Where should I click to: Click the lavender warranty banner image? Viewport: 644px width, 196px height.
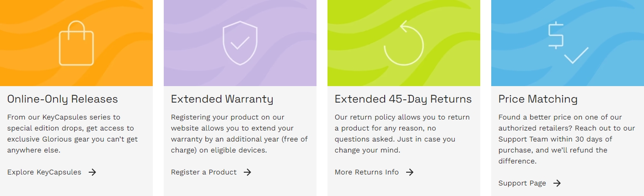tap(240, 43)
